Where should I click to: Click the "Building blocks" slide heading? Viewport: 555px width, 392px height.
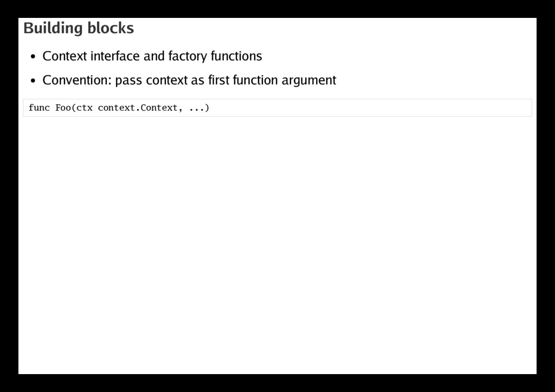click(79, 28)
